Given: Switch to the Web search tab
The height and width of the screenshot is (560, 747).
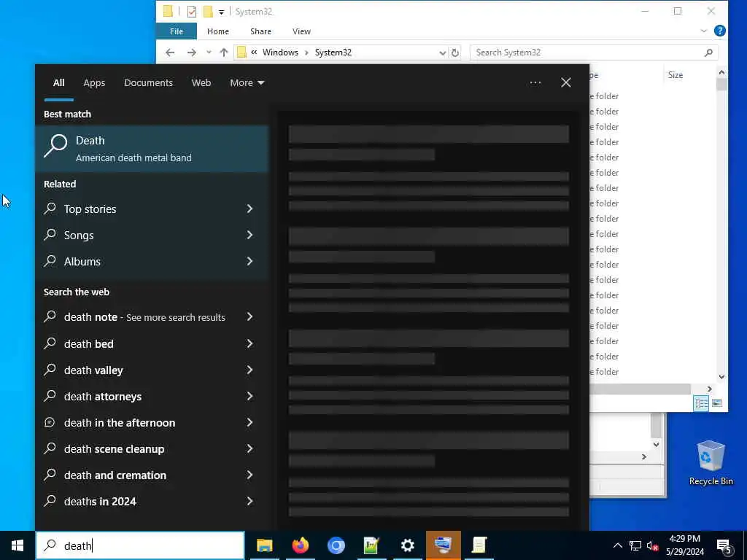Looking at the screenshot, I should point(201,83).
